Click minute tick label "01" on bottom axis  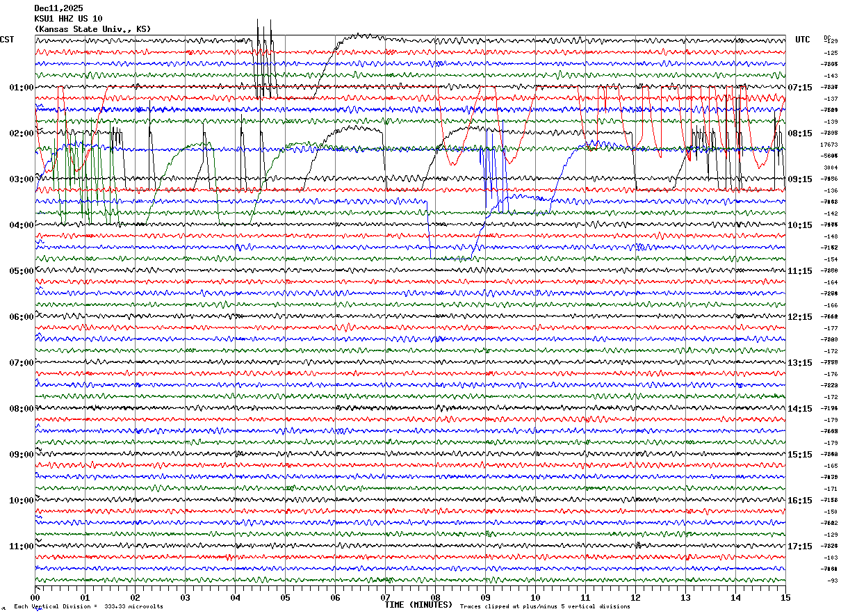click(85, 597)
